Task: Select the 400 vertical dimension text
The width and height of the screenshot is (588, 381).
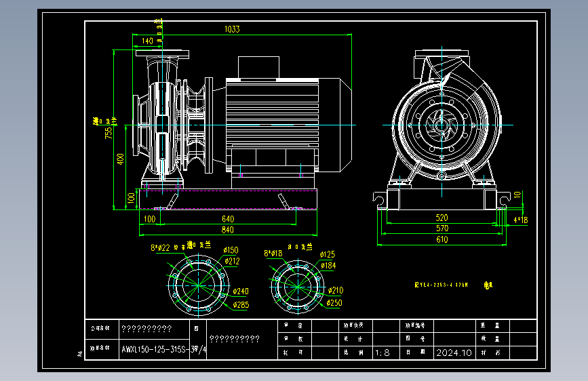Action: [120, 159]
